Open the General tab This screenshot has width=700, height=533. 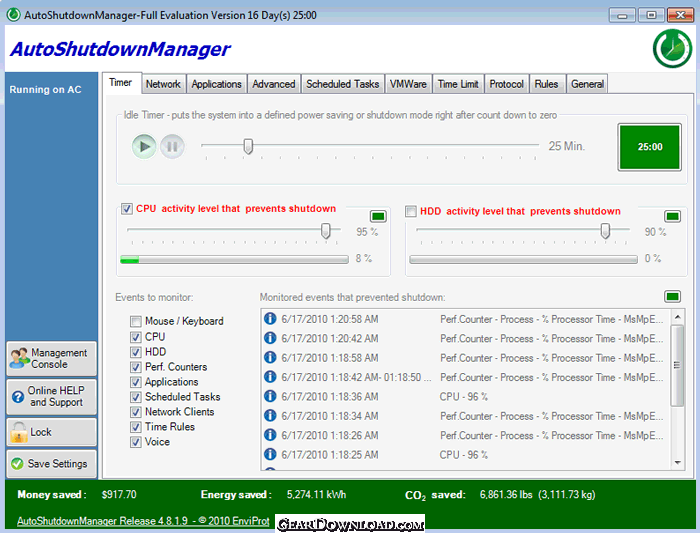[x=587, y=84]
